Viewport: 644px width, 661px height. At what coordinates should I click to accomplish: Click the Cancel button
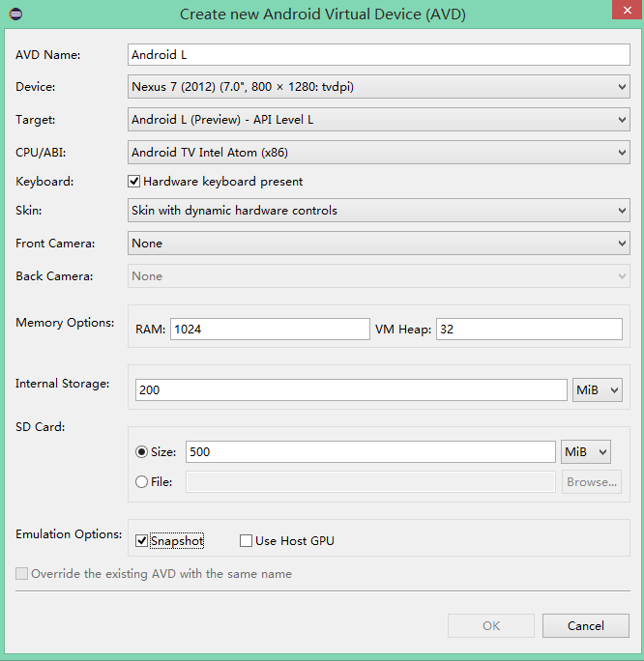[x=586, y=626]
